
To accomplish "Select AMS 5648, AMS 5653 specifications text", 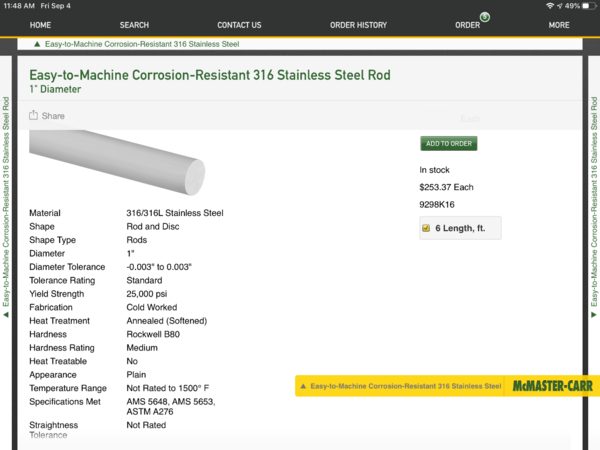I will 171,402.
